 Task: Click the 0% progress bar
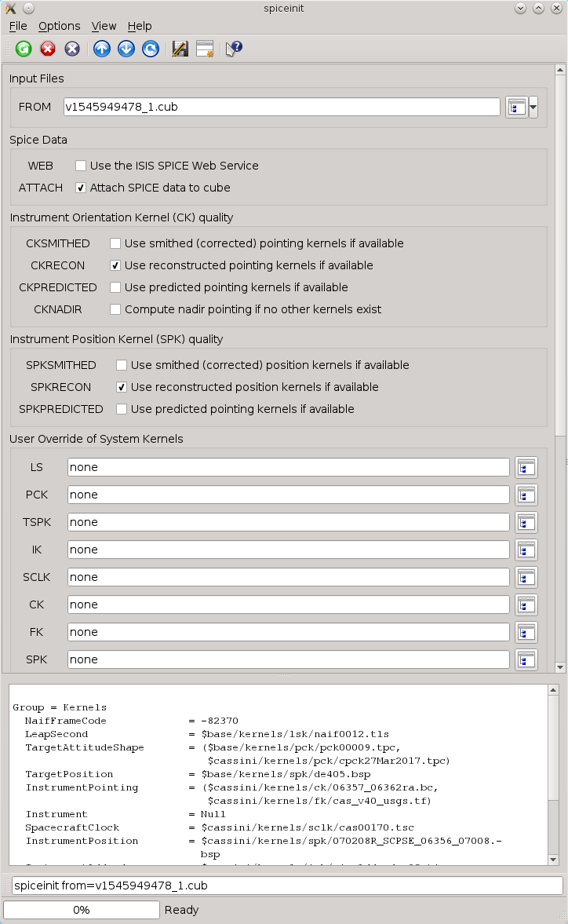click(x=81, y=910)
